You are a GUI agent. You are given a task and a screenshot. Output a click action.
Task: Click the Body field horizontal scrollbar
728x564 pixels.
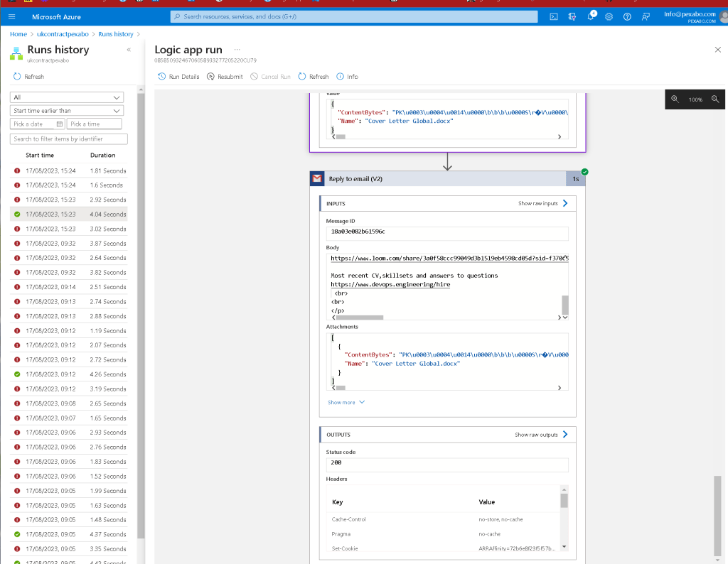360,318
